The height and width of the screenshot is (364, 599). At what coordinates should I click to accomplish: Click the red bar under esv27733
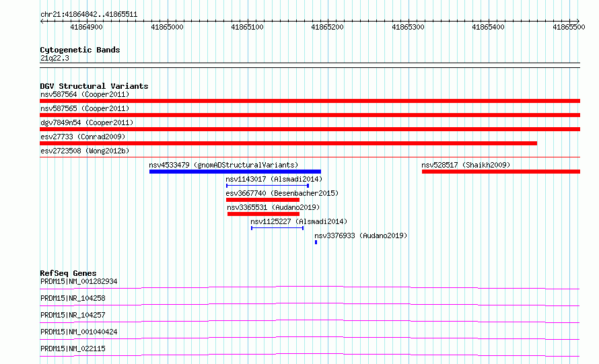tap(289, 143)
